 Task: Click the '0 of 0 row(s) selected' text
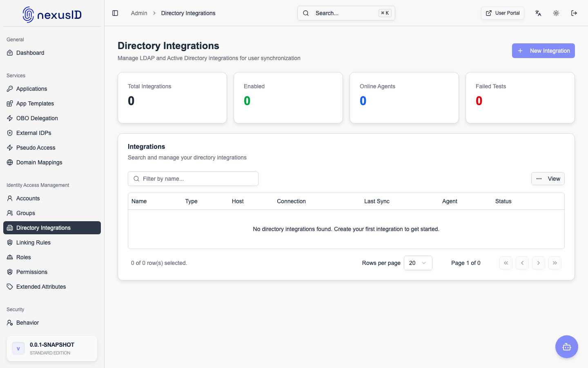coord(159,263)
